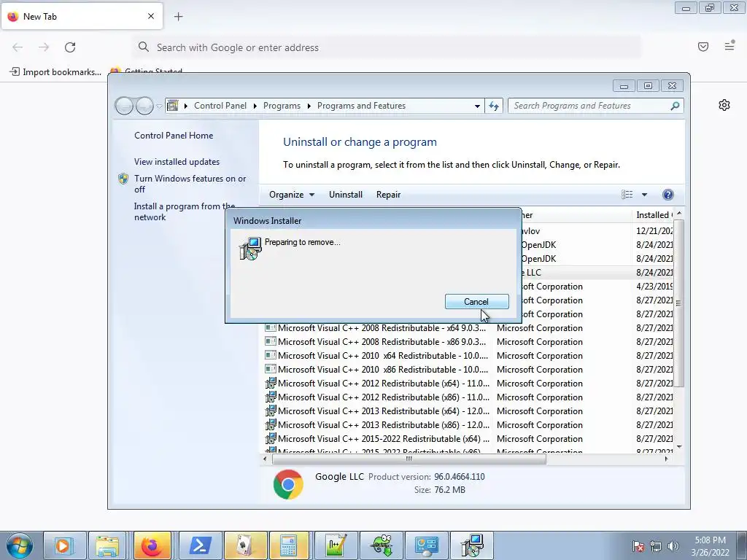Click the scroll down arrow of program list
Screen dimensions: 747x560
[679, 447]
